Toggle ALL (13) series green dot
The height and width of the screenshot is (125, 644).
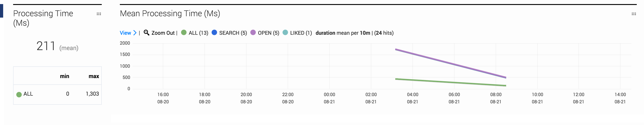(x=184, y=32)
